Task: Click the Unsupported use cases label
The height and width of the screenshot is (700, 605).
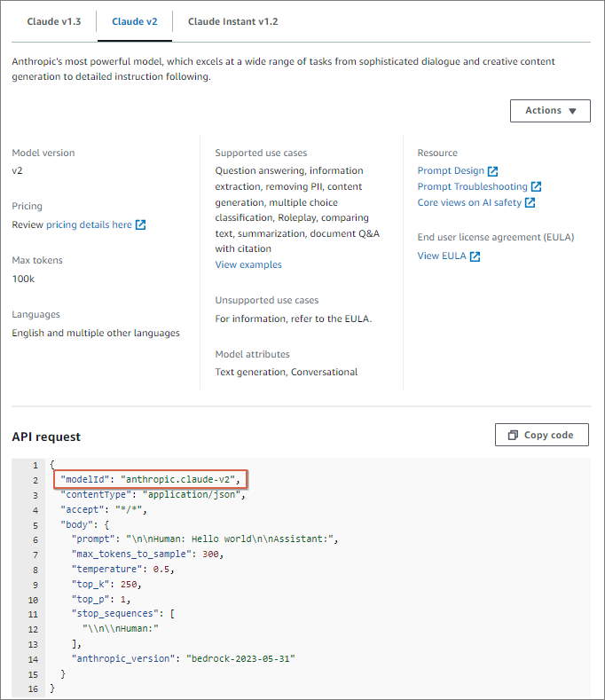Action: [x=266, y=300]
